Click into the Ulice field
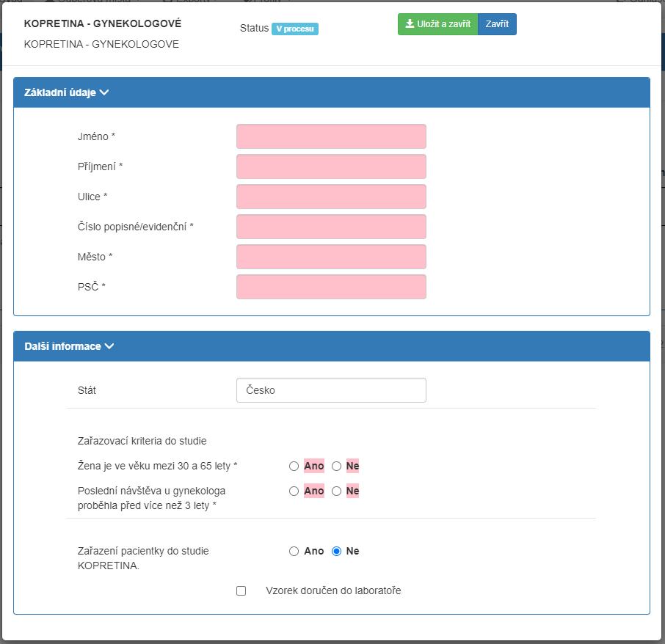The image size is (665, 644). click(x=331, y=197)
